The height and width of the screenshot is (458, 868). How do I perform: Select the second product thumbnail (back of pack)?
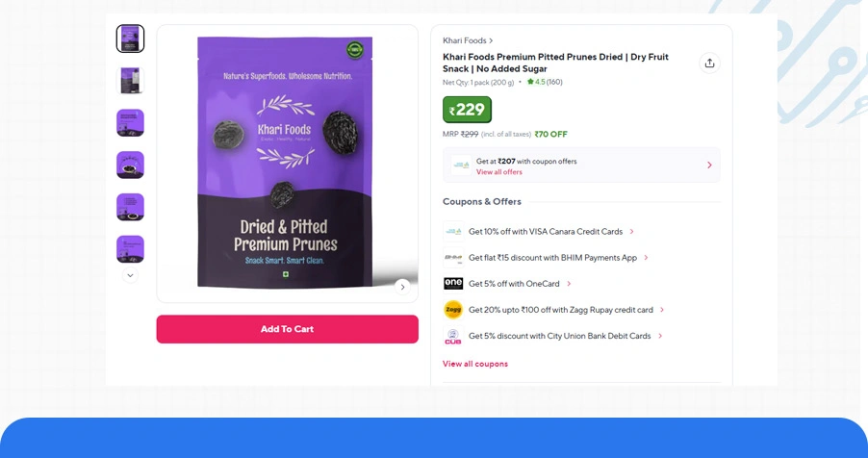130,81
